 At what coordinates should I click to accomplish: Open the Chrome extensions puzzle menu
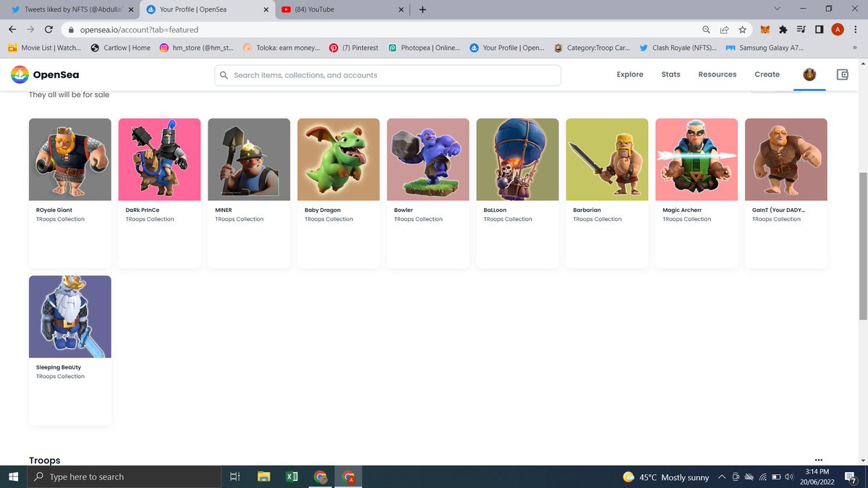[783, 30]
